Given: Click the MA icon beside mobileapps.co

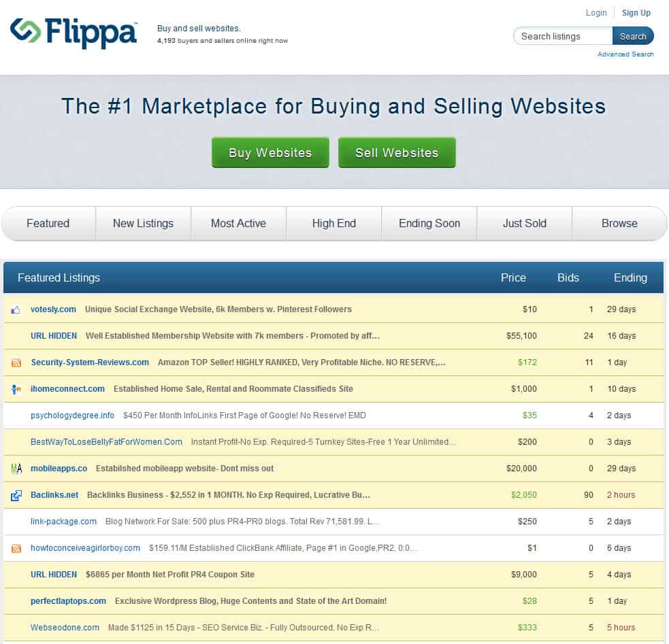Looking at the screenshot, I should pyautogui.click(x=16, y=469).
